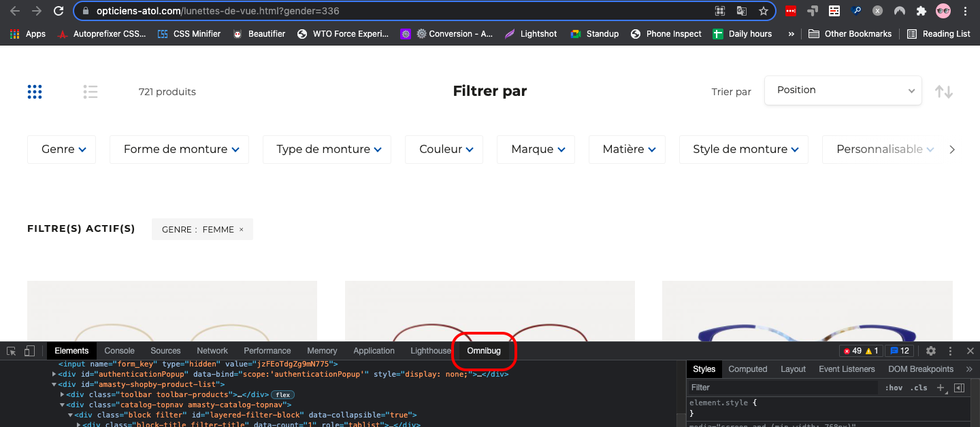Click the styles Filter input field
This screenshot has width=980, height=427.
click(x=783, y=388)
